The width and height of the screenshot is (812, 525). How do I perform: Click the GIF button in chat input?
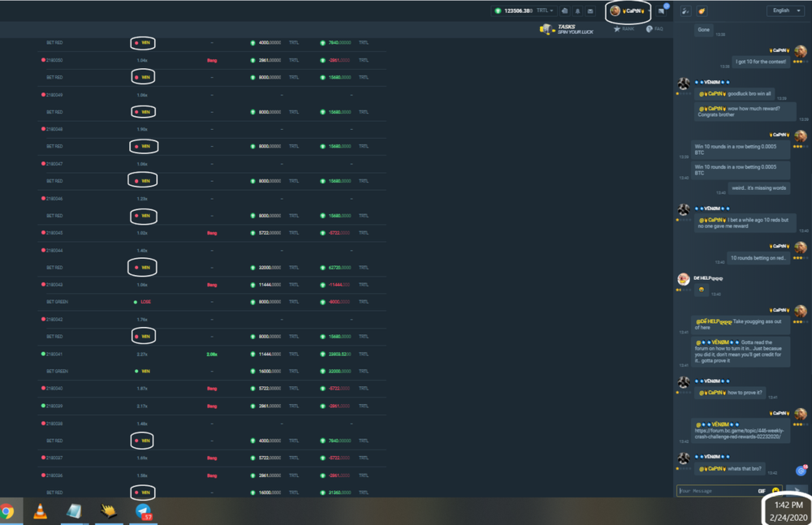click(761, 490)
